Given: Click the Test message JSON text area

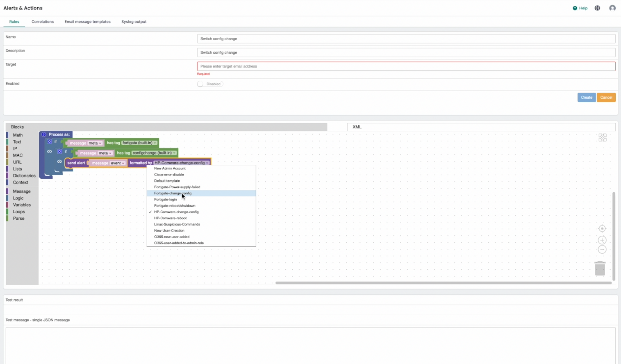Looking at the screenshot, I should click(x=311, y=346).
